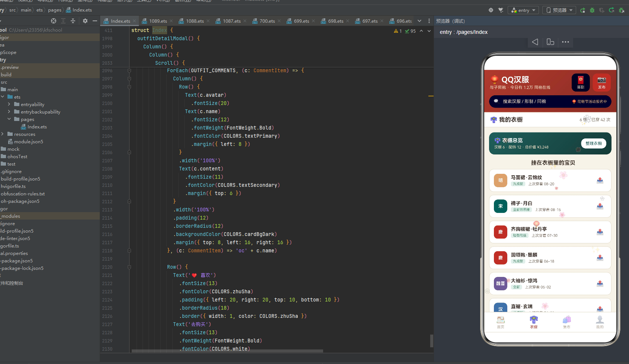Select the mock folder in project tree

tap(10, 149)
